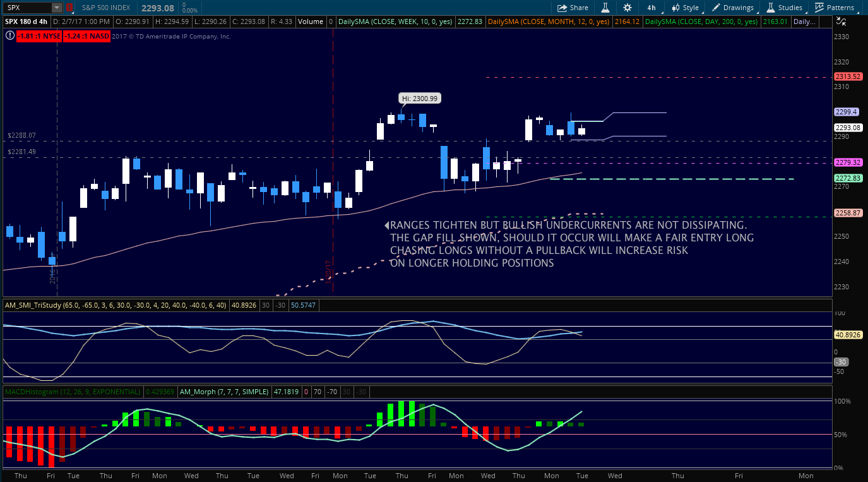Image resolution: width=868 pixels, height=482 pixels.
Task: Click the MACDHistogram study label
Action: (73, 392)
